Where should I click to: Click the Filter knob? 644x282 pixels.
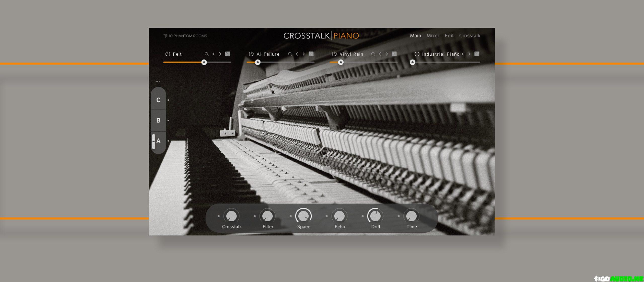point(267,216)
